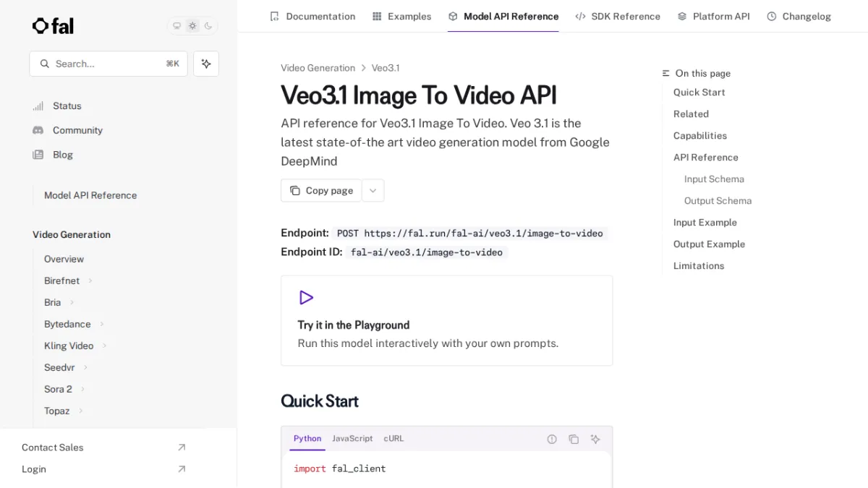
Task: Click the code block sparkle AI icon
Action: (595, 439)
